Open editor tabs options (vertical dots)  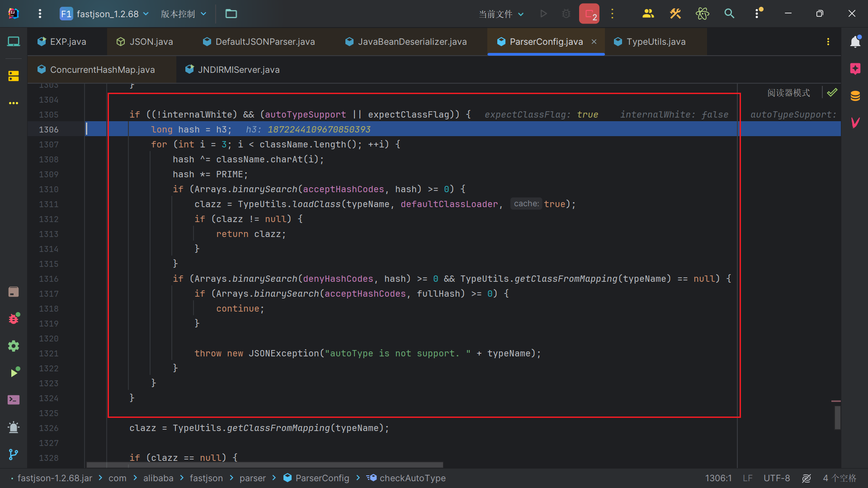click(x=828, y=42)
